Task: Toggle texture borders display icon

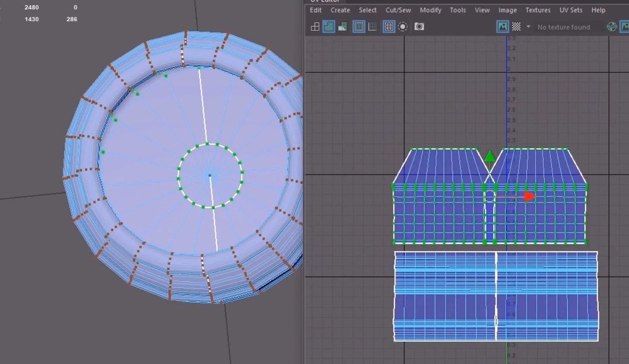Action: [x=359, y=27]
